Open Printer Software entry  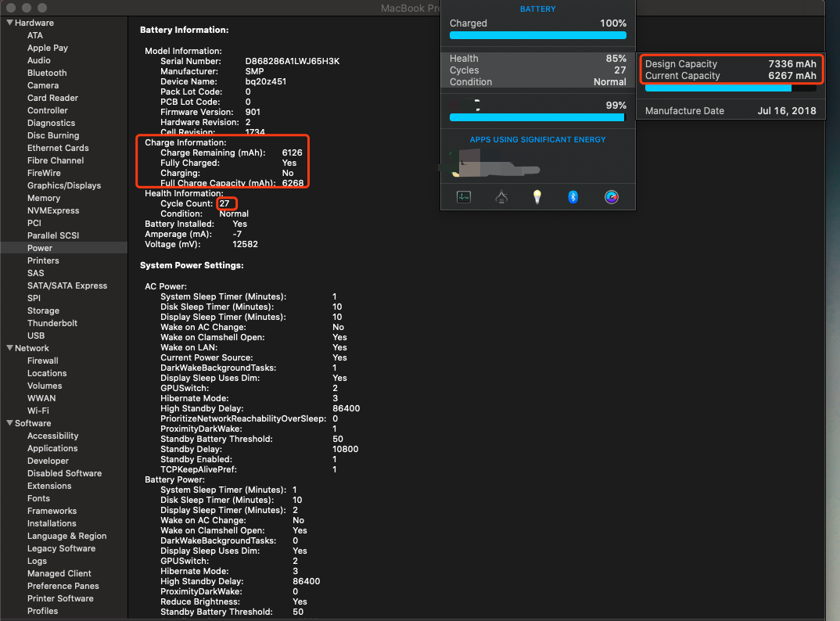60,598
